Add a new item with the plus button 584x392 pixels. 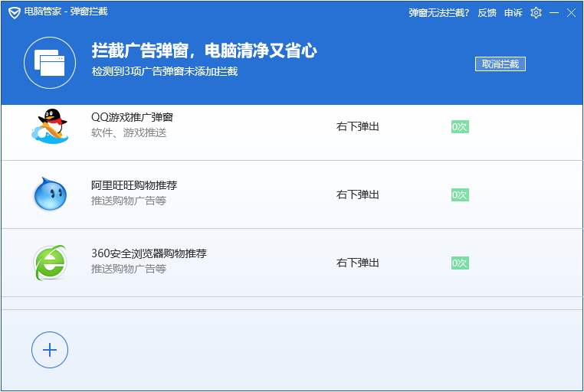click(x=50, y=350)
